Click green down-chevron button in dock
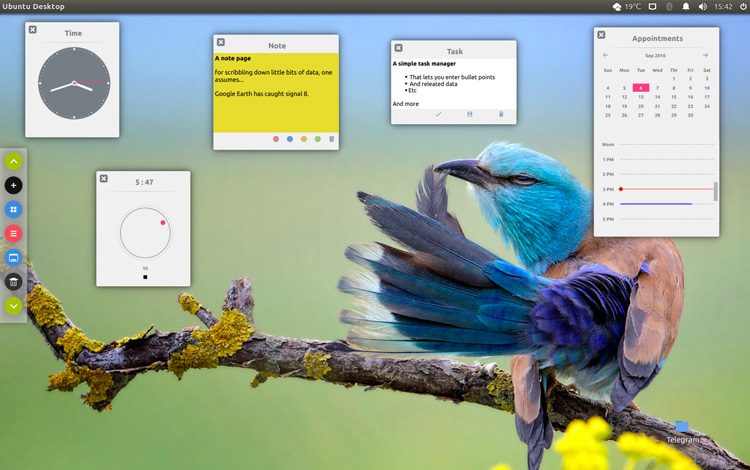 point(13,306)
